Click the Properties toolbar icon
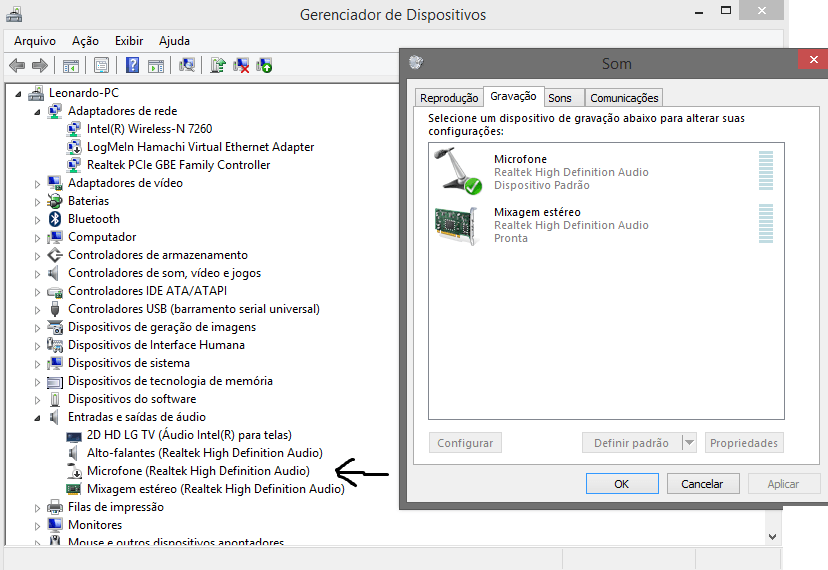This screenshot has height=570, width=828. [101, 66]
